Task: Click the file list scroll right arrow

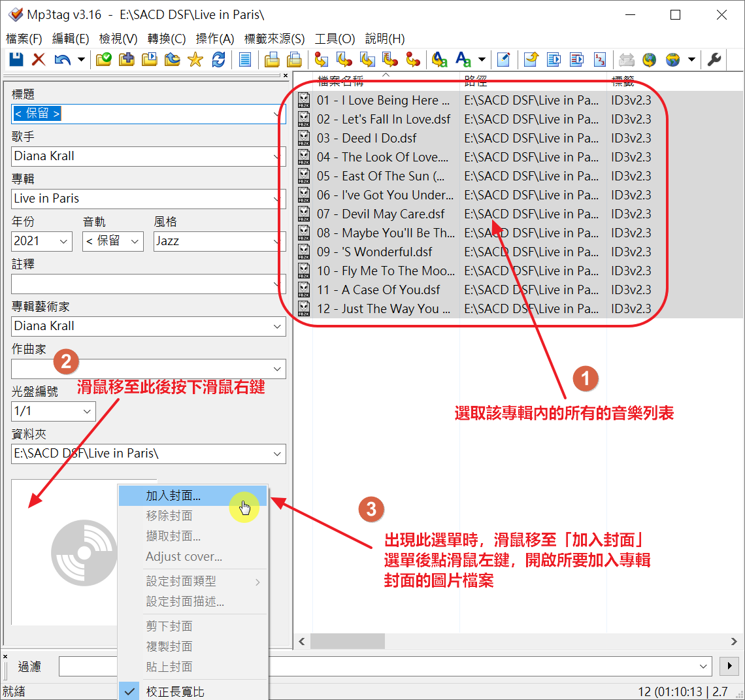Action: pos(734,641)
